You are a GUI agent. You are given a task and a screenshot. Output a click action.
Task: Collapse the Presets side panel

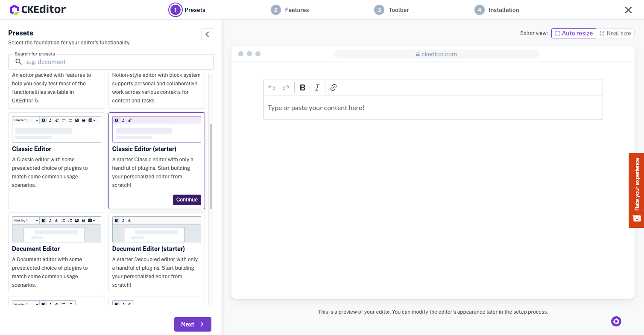[x=207, y=34]
